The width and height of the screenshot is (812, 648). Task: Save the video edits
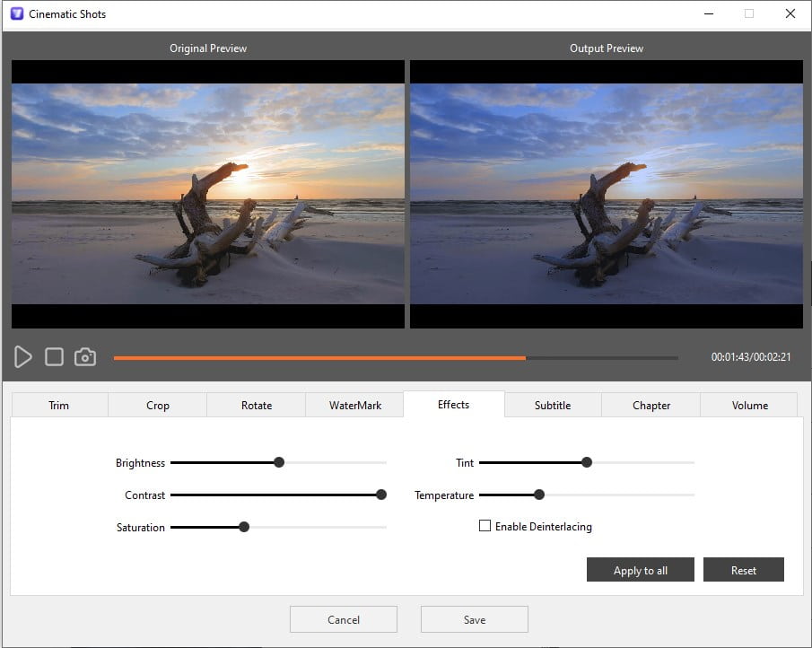(475, 619)
